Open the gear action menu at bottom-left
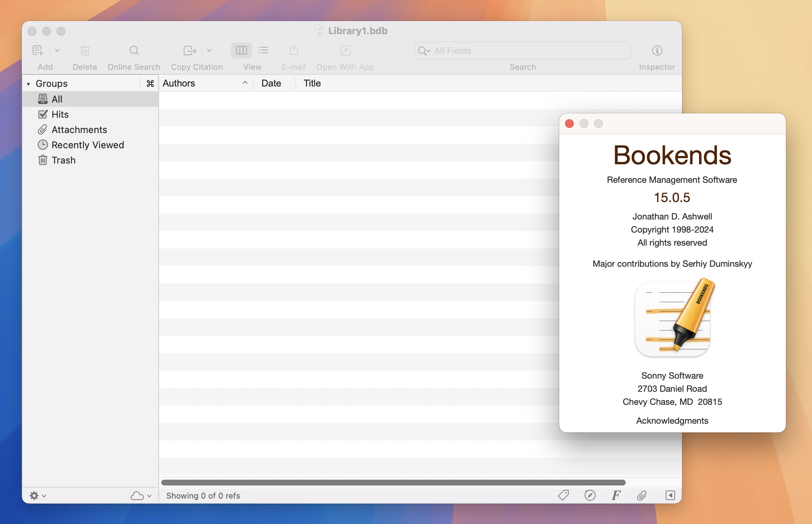812x524 pixels. (38, 496)
